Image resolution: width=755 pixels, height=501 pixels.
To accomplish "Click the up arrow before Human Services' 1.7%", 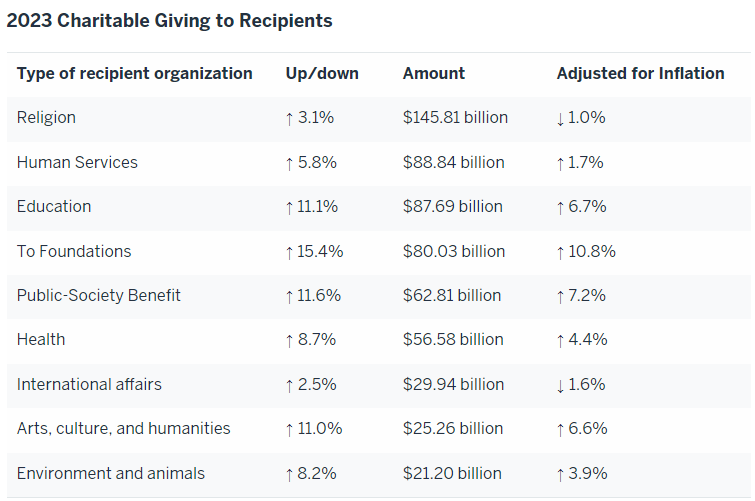I will (561, 162).
